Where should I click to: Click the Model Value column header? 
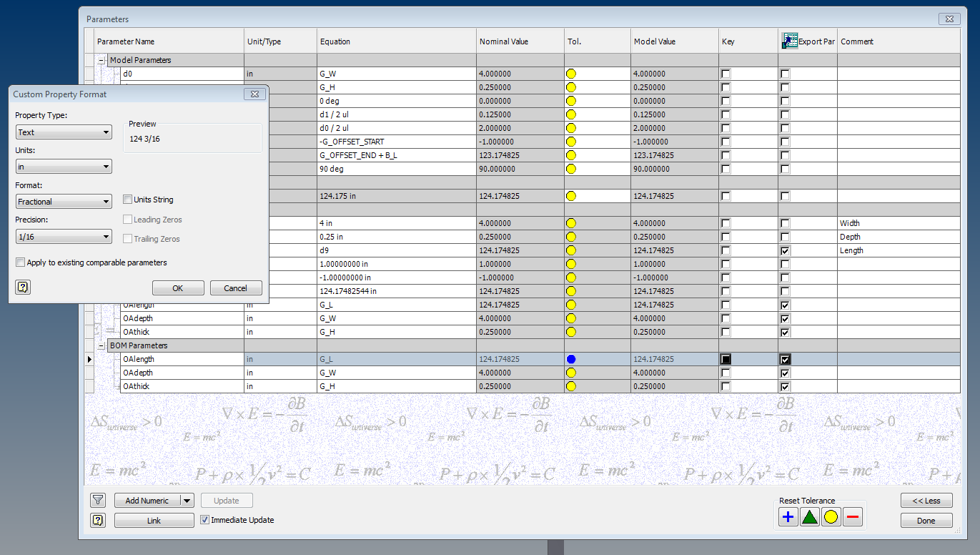coord(675,41)
